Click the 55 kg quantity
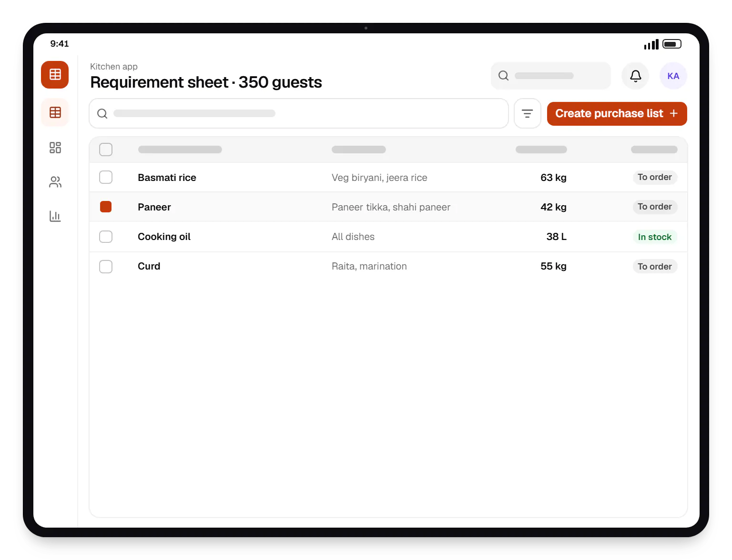 [x=553, y=266]
